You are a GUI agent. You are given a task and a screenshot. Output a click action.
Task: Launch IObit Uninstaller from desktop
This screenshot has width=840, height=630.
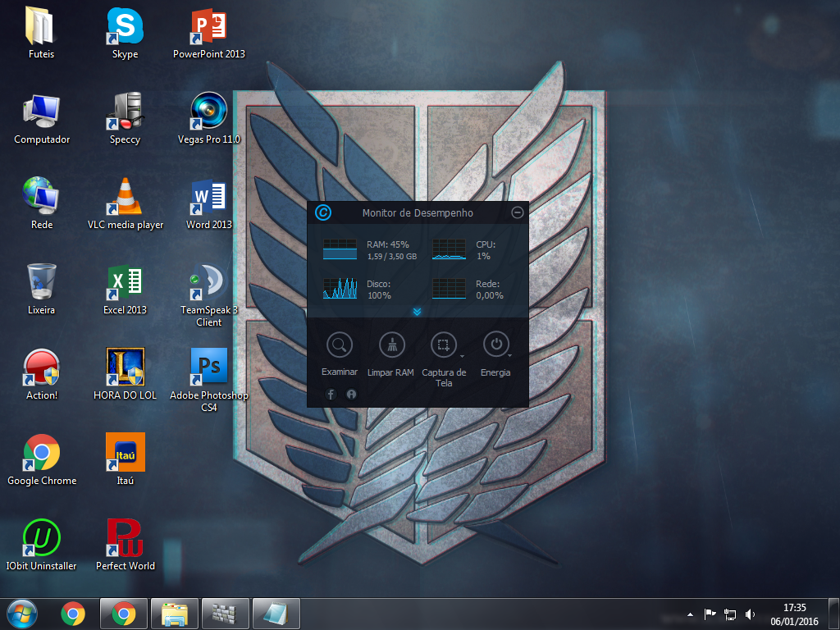(41, 545)
